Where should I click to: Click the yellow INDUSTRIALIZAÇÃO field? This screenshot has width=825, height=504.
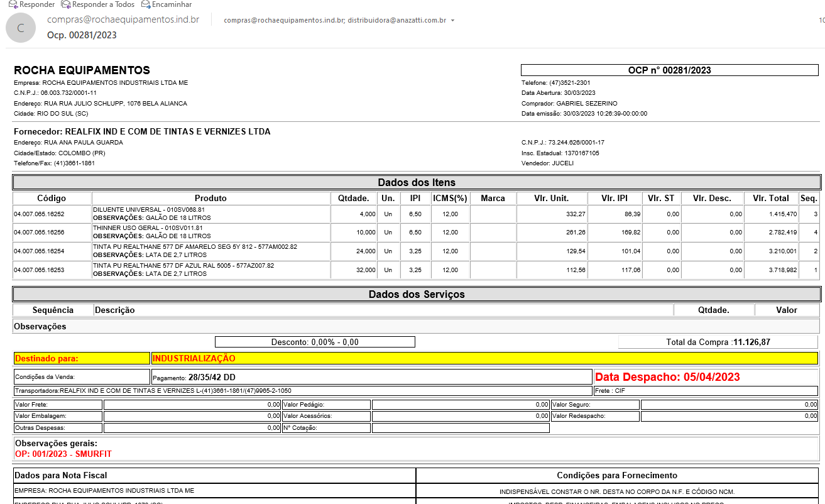484,358
